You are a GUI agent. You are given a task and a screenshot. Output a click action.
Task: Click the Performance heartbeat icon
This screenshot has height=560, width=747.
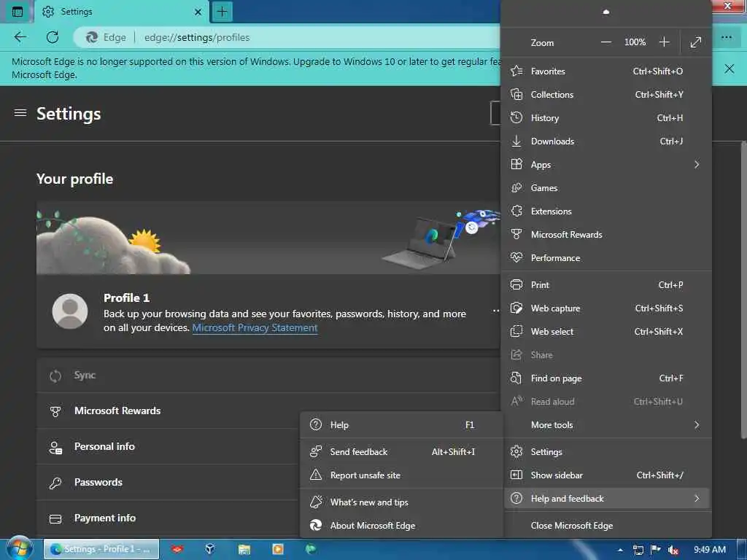[516, 257]
